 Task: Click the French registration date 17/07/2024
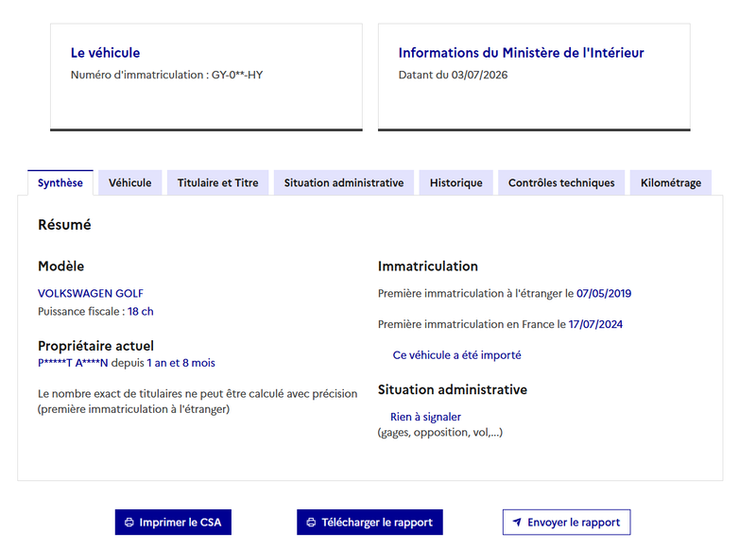point(595,324)
